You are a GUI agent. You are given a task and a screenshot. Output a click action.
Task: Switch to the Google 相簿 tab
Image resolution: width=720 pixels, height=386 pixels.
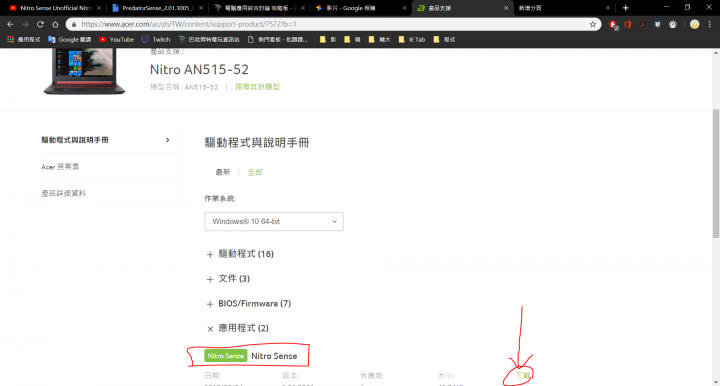pos(360,8)
